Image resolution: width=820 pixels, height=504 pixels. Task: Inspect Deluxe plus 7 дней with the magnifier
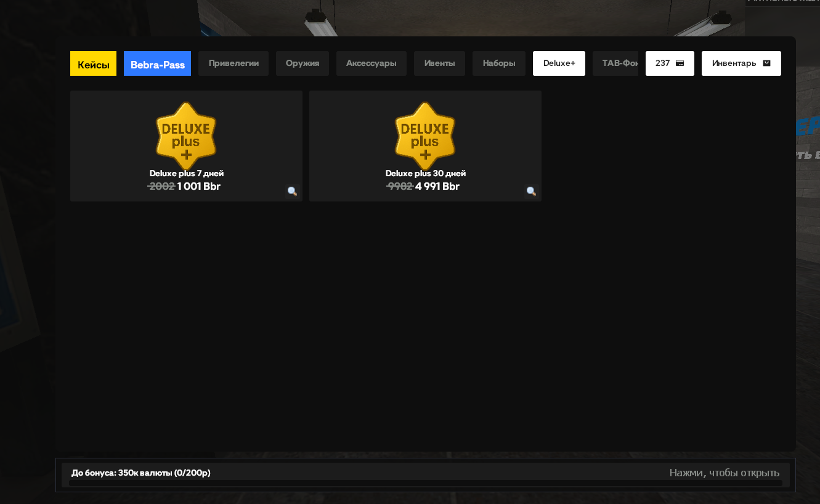[292, 191]
